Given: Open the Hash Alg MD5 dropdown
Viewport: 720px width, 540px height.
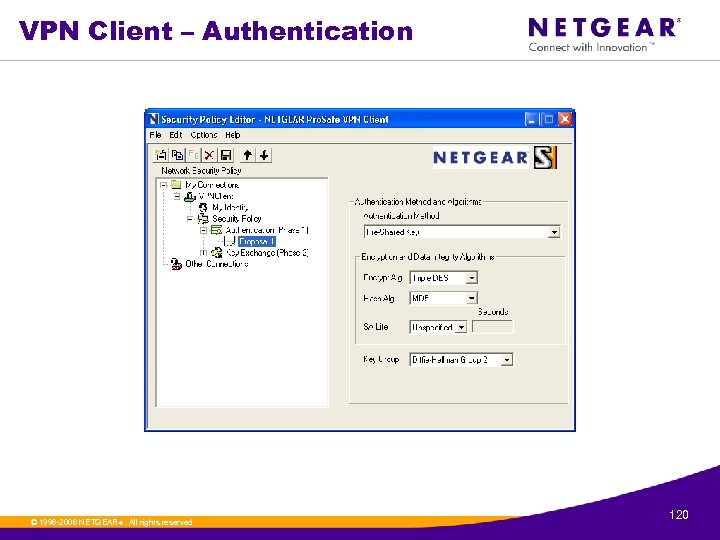Looking at the screenshot, I should click(x=472, y=298).
